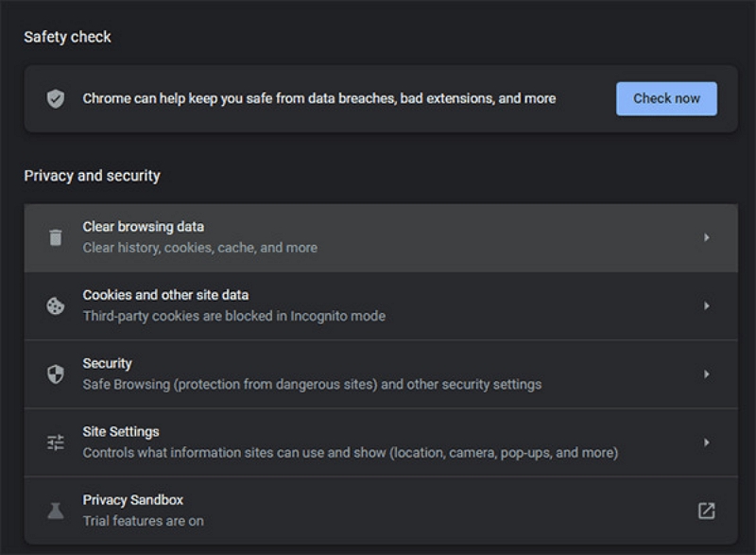Click the Security half-shield icon
The image size is (756, 555).
[56, 373]
